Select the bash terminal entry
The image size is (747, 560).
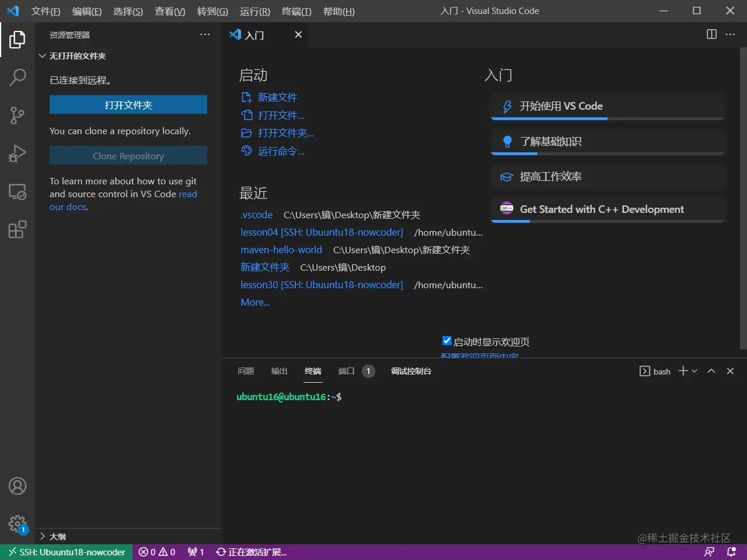(x=655, y=371)
